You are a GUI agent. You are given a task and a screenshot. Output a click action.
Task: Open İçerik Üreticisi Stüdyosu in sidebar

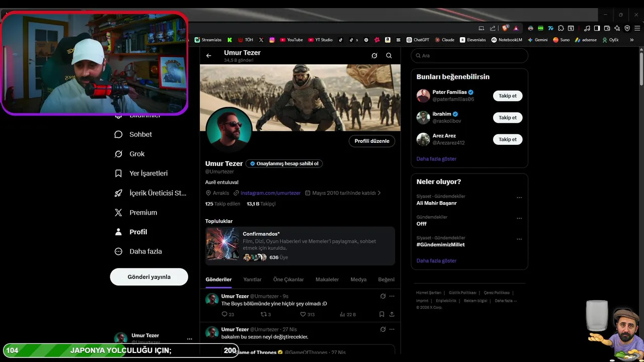[x=150, y=193]
